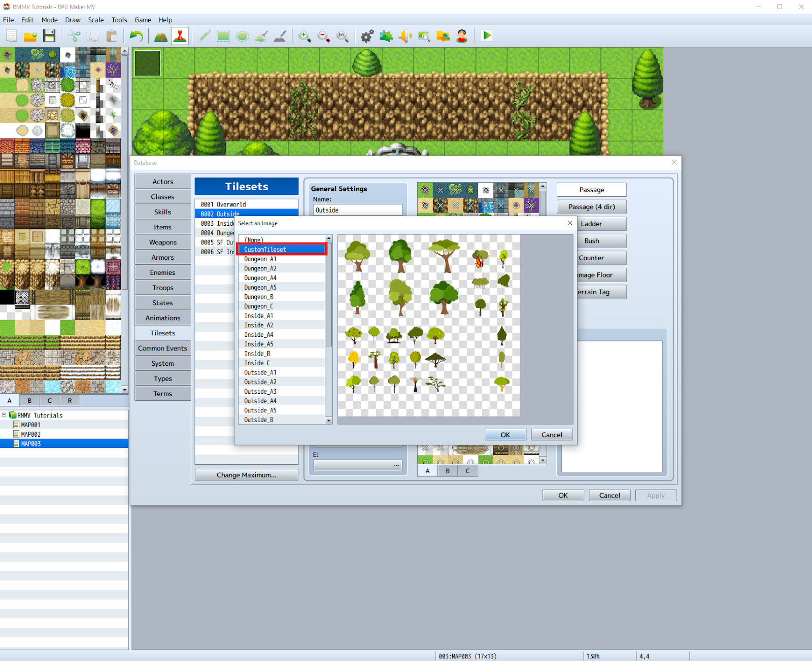Open the Plugin Manager puzzle icon

point(386,36)
